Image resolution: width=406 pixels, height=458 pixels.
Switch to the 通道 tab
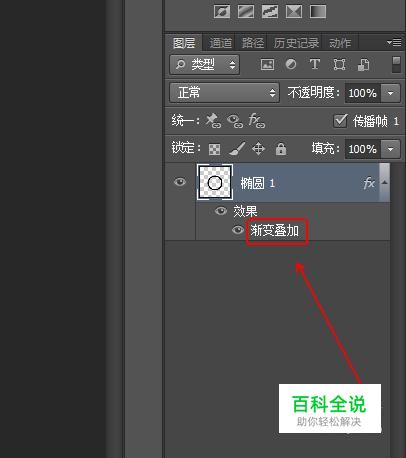(220, 43)
